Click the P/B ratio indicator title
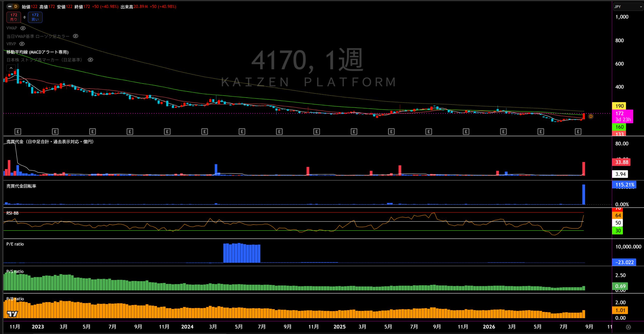This screenshot has height=334, width=644. [15, 299]
